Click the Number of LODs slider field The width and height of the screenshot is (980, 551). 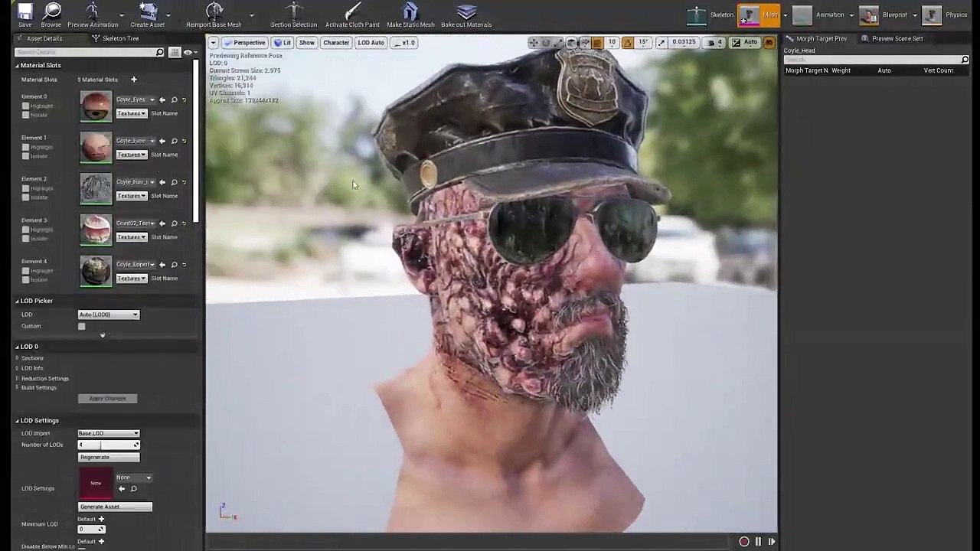(x=106, y=445)
